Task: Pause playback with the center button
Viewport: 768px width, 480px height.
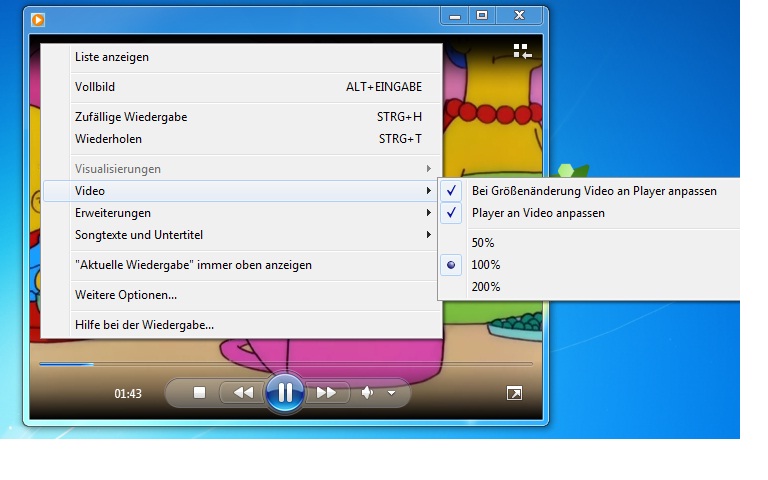Action: [x=285, y=393]
